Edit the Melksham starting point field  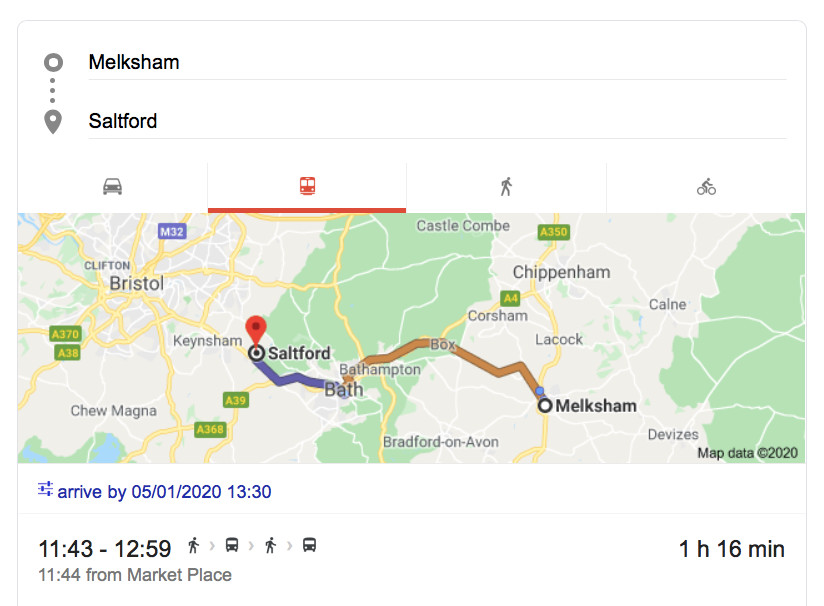pos(436,62)
